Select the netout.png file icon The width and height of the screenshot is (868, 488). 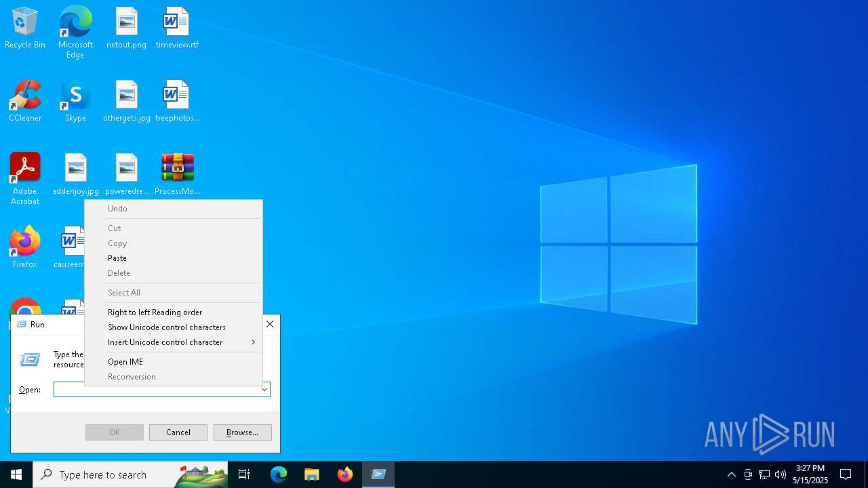pos(126,28)
